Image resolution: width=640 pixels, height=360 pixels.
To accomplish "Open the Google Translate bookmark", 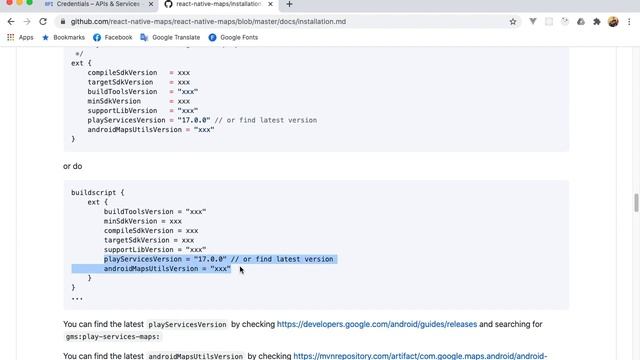I will tap(170, 37).
